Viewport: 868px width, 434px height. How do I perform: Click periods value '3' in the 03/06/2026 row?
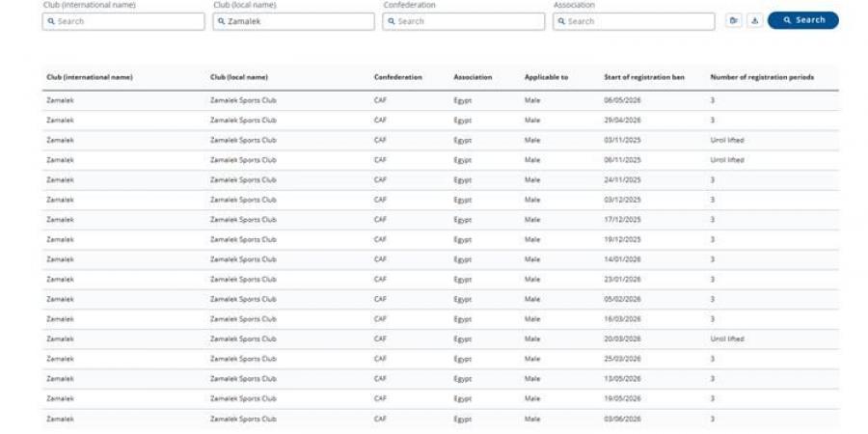coord(713,420)
